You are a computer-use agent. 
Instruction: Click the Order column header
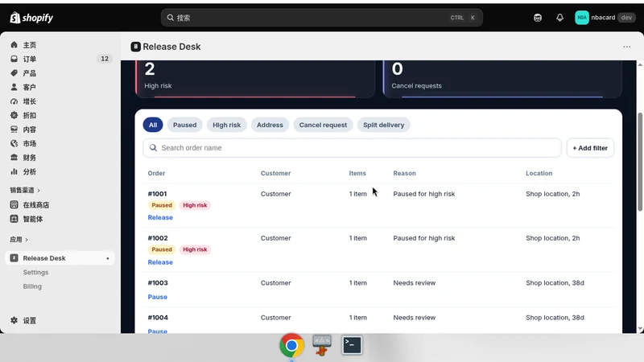point(156,173)
